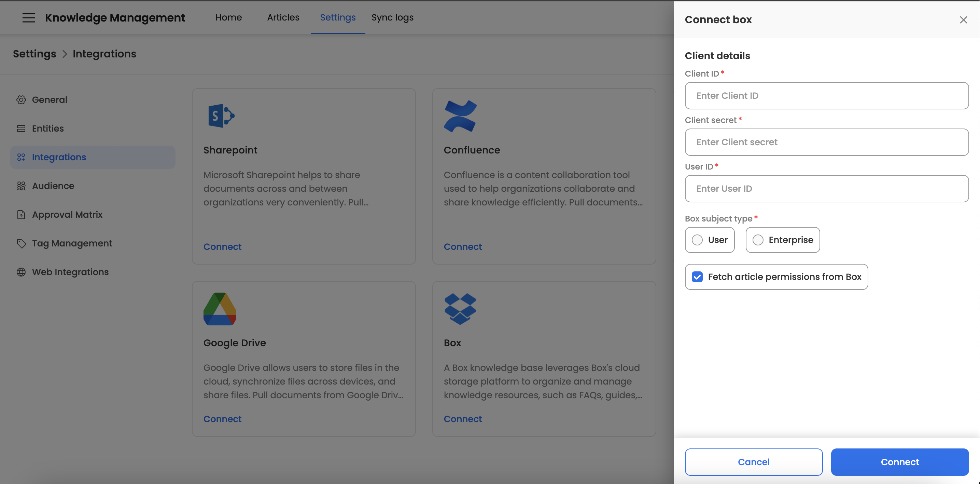
Task: Click the Cancel button
Action: click(x=753, y=462)
